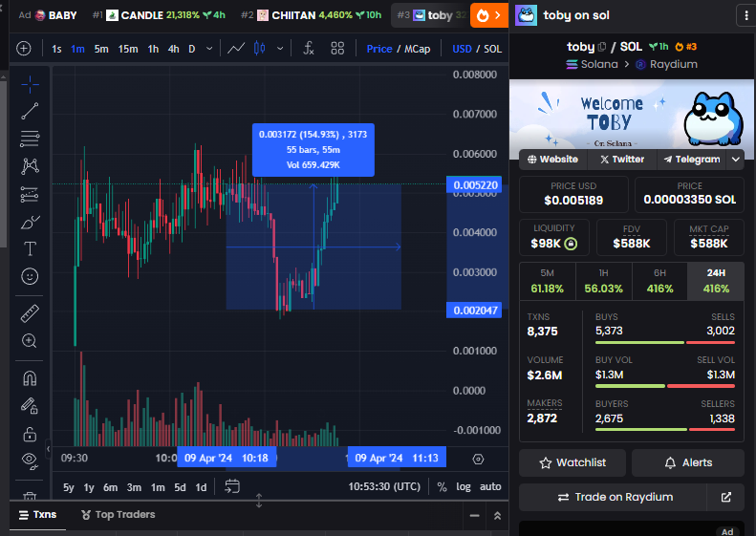Open Raydium trade in external window

(x=726, y=497)
